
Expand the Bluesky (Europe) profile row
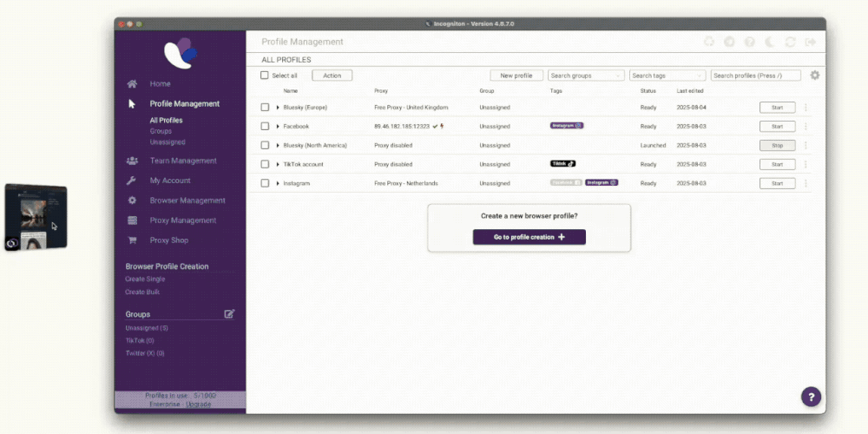pos(278,108)
